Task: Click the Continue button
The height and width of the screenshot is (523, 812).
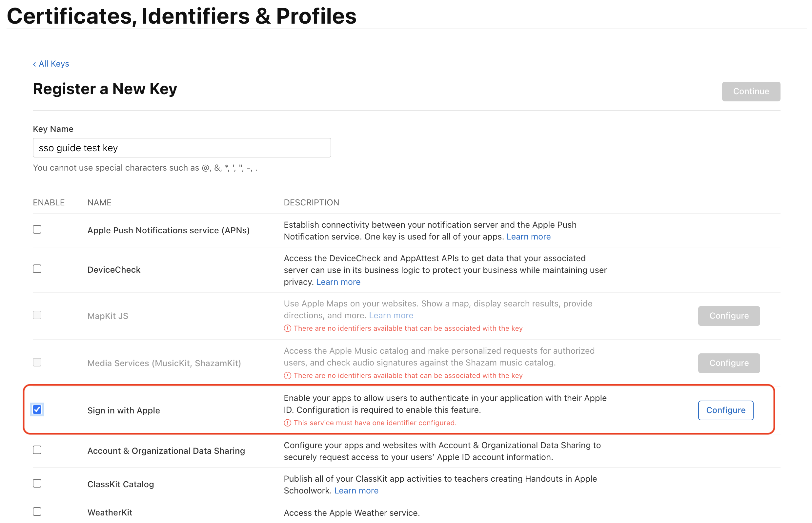Action: (x=751, y=91)
